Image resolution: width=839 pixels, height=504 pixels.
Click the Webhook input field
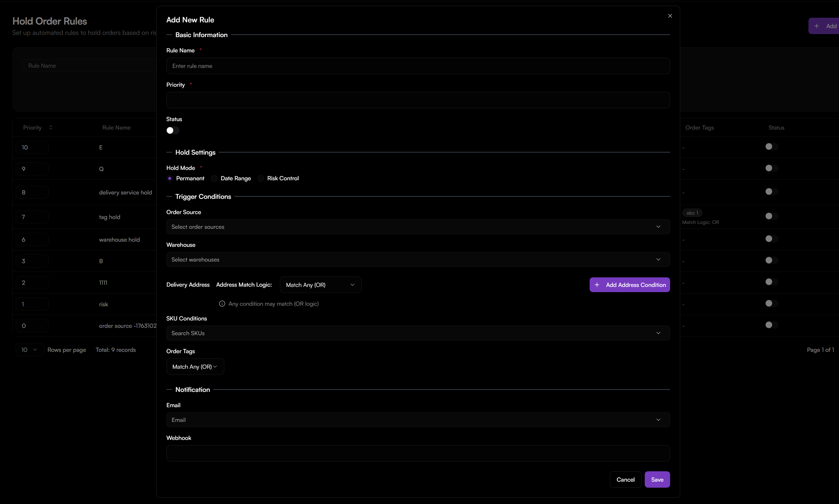[x=418, y=453]
